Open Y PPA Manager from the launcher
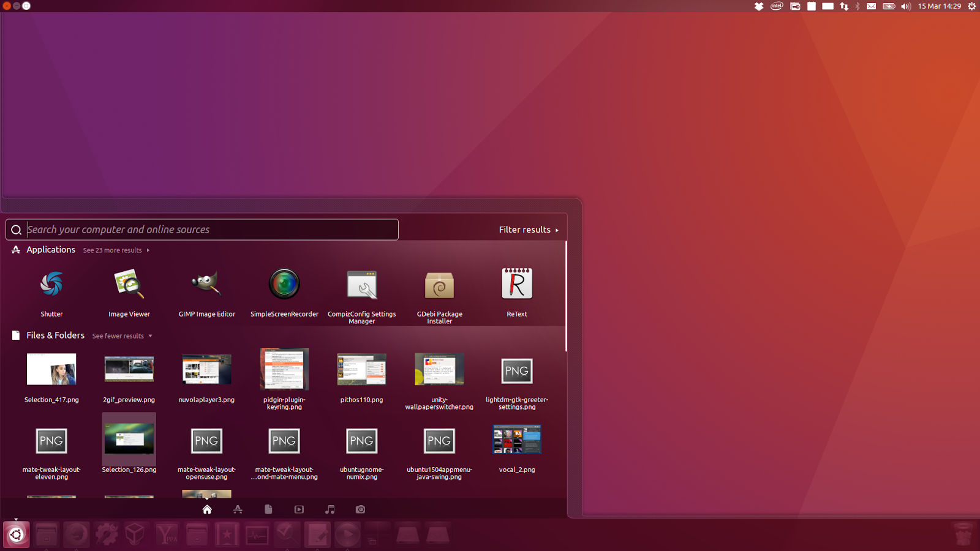Image resolution: width=980 pixels, height=551 pixels. pos(166,534)
